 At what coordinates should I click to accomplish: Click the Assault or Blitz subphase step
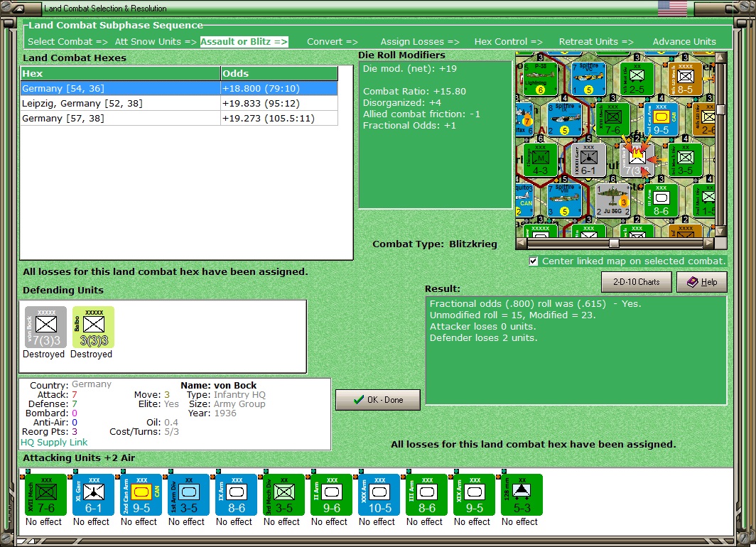(x=244, y=42)
